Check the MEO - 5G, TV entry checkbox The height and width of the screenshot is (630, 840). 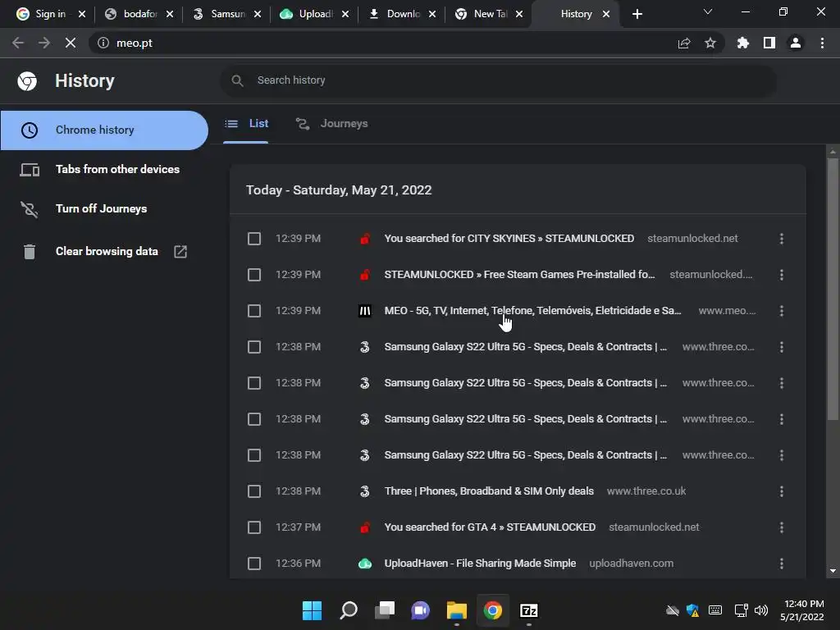pyautogui.click(x=254, y=311)
